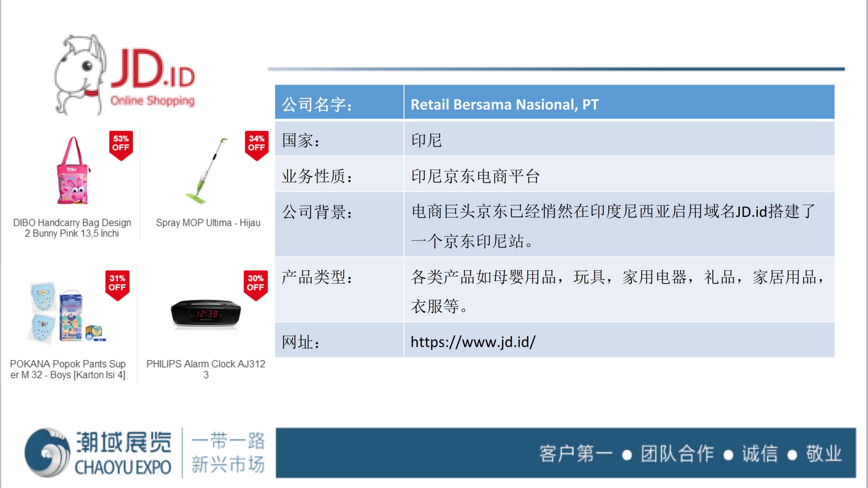Image resolution: width=868 pixels, height=488 pixels.
Task: Click the JD.ID dog mascot logo
Action: click(x=81, y=75)
